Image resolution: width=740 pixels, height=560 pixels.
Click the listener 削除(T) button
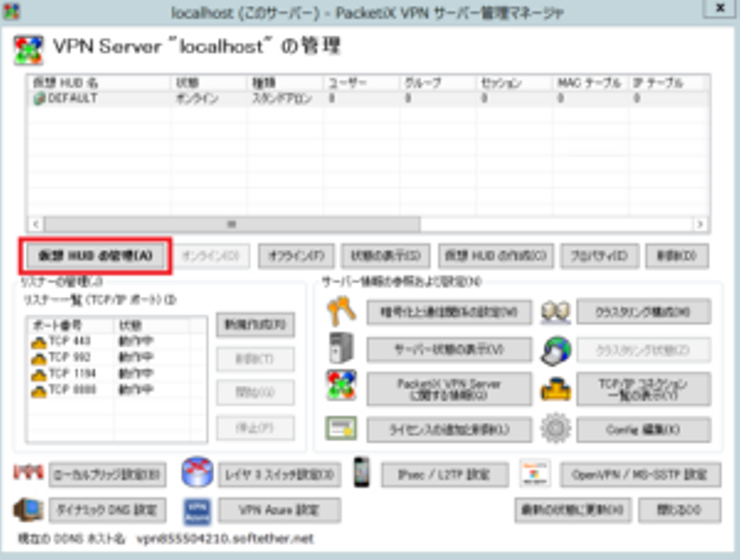(255, 359)
